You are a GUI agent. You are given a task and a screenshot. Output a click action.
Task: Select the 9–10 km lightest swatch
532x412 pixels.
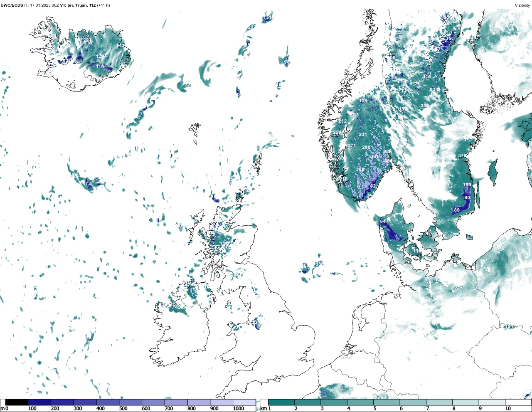pos(492,402)
